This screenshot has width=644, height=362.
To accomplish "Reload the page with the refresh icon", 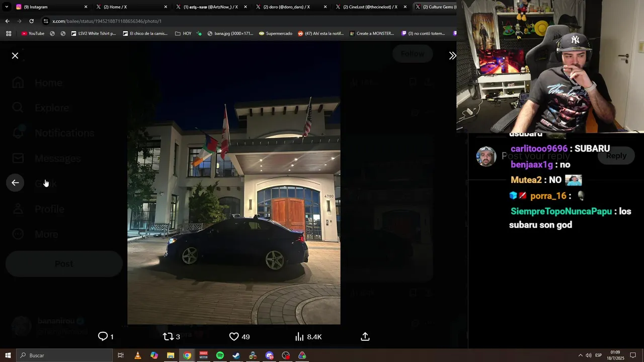I will point(31,21).
